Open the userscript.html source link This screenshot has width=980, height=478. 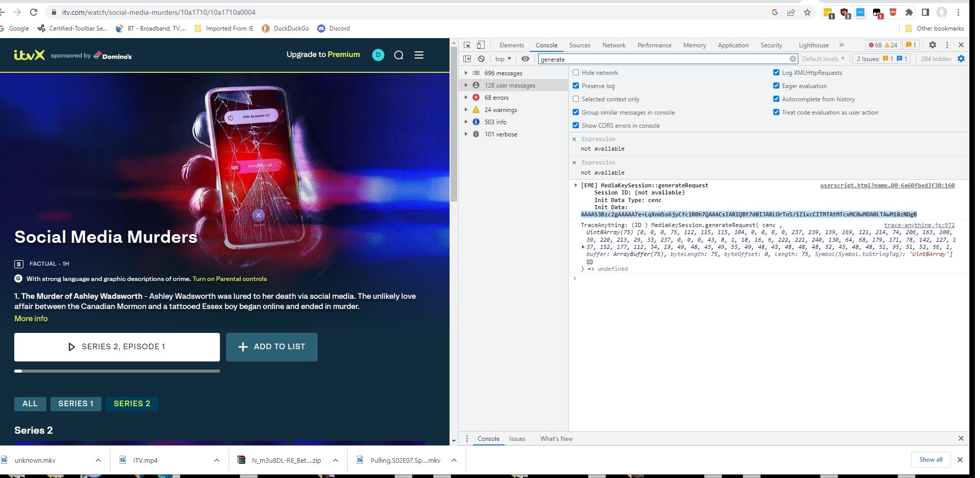(x=887, y=185)
